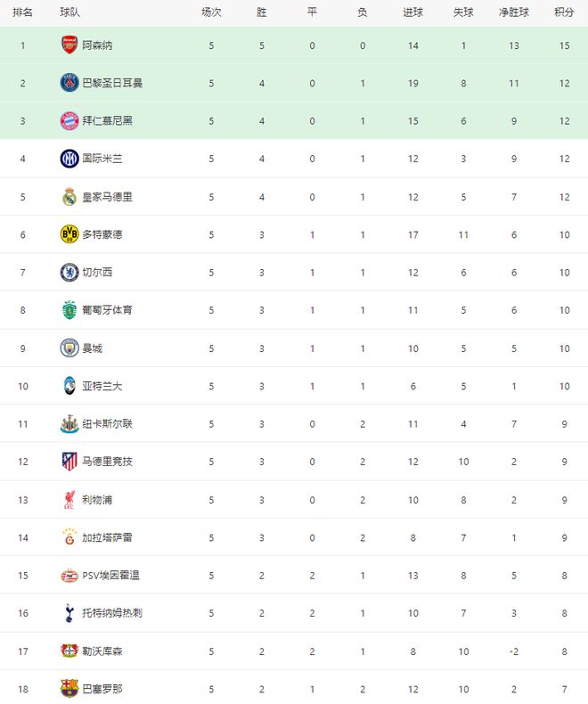The height and width of the screenshot is (704, 588).
Task: Open the 马德里竞技 team link
Action: click(110, 462)
